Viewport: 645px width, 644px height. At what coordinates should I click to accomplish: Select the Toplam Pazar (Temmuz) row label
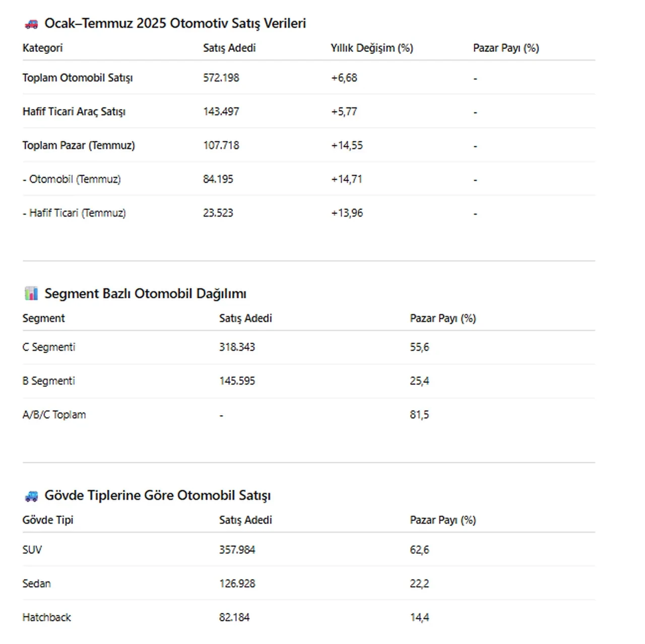tap(79, 145)
